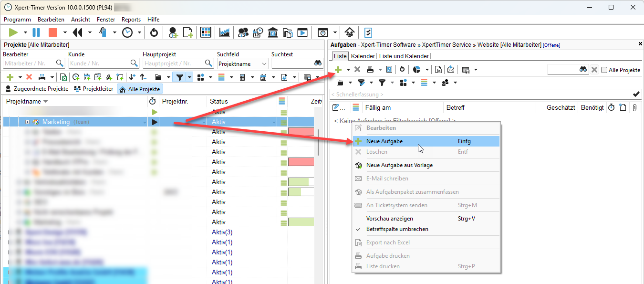
Task: Add new project with green plus icon
Action: pyautogui.click(x=10, y=77)
